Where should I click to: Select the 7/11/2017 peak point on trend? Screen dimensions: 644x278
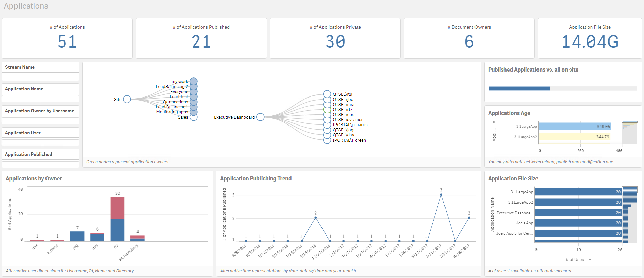tap(441, 195)
